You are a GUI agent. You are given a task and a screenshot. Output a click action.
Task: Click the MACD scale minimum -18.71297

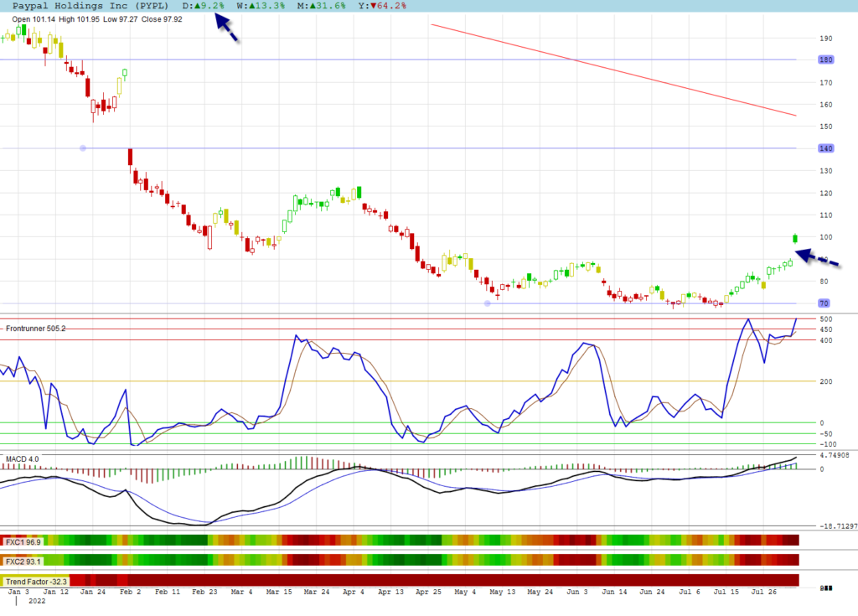(x=838, y=526)
